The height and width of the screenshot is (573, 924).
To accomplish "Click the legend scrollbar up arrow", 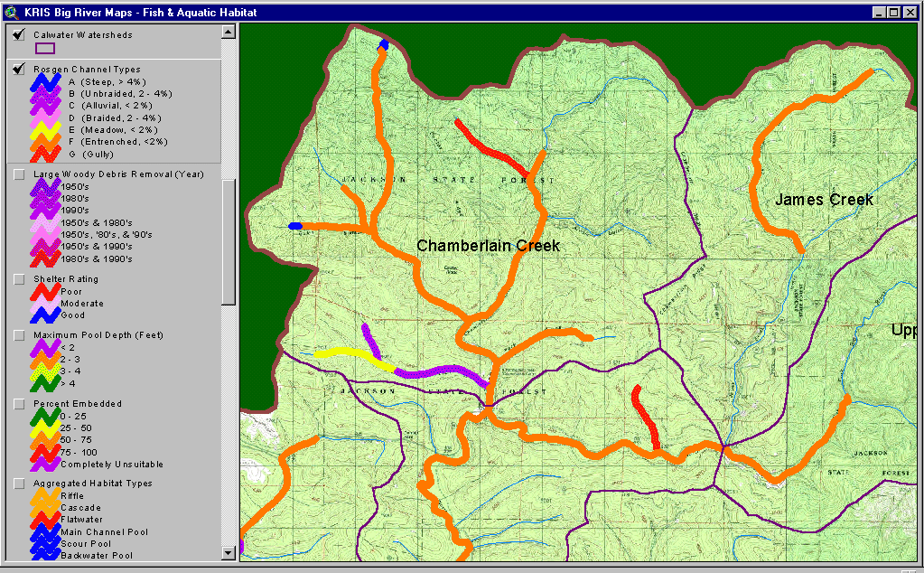I will tap(229, 32).
